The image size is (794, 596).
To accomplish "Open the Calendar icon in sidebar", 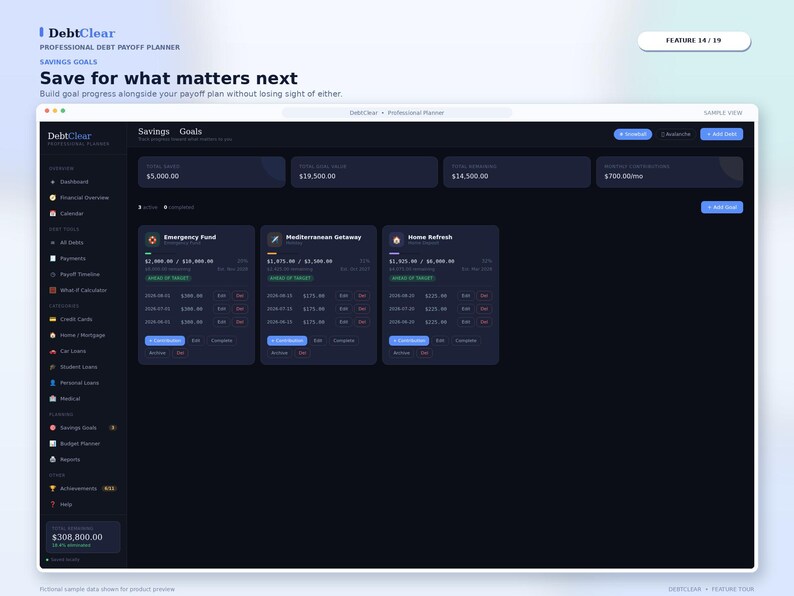I will point(53,214).
